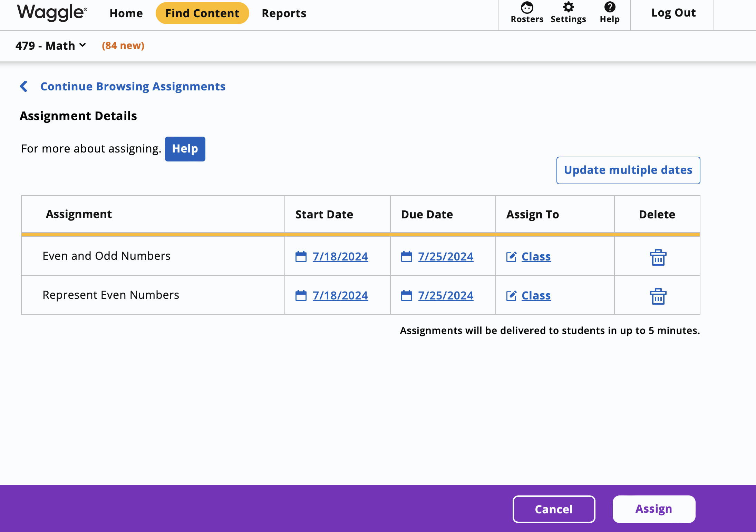The height and width of the screenshot is (532, 756).
Task: Open due date 7/25/2024 for Represent Even Numbers
Action: (x=446, y=295)
